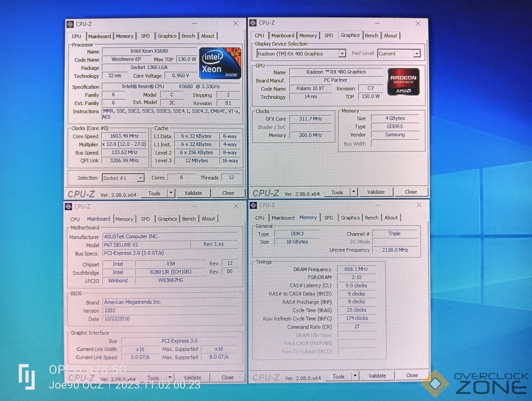Open the Graphics tab in the Mainboard window

[x=167, y=219]
